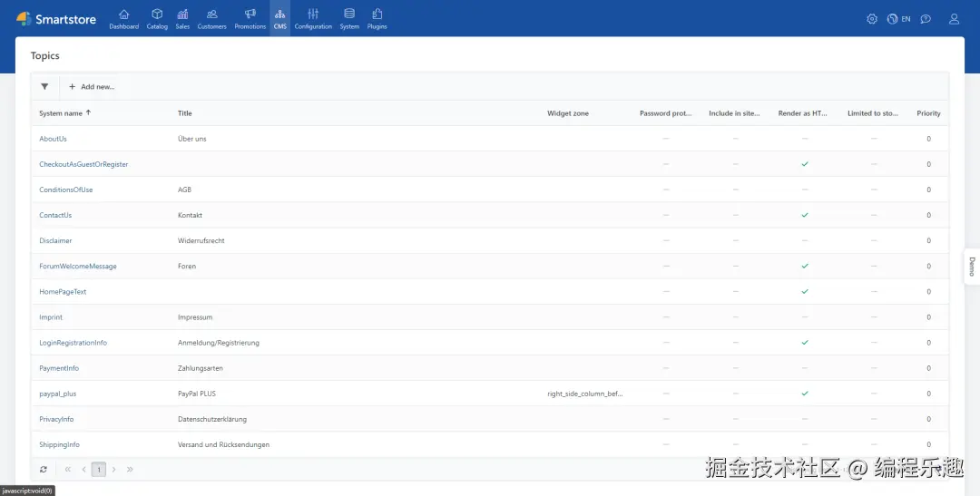The image size is (980, 496).
Task: Open the Promotions menu
Action: pos(250,19)
